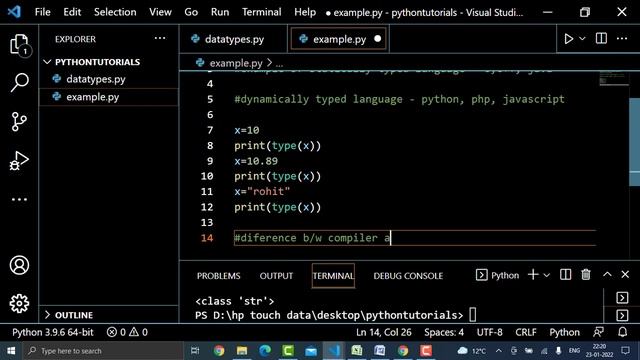
Task: Click the feedback icon in status bar
Action: click(x=598, y=332)
